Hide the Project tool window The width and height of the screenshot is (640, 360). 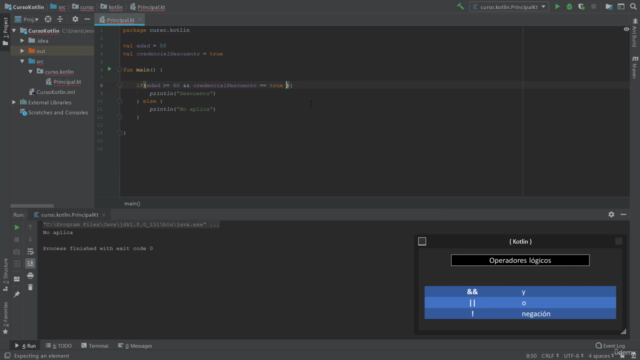87,19
